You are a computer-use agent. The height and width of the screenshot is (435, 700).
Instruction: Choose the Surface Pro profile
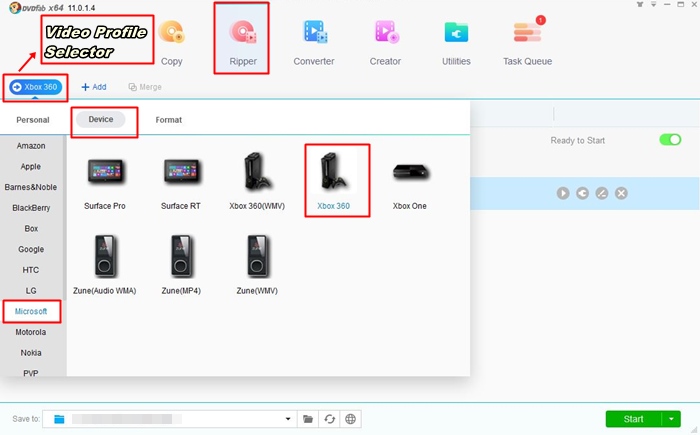(105, 182)
